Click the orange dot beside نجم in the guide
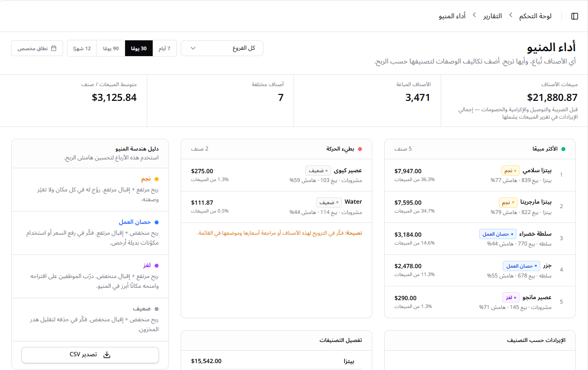Image resolution: width=588 pixels, height=370 pixels. (157, 179)
